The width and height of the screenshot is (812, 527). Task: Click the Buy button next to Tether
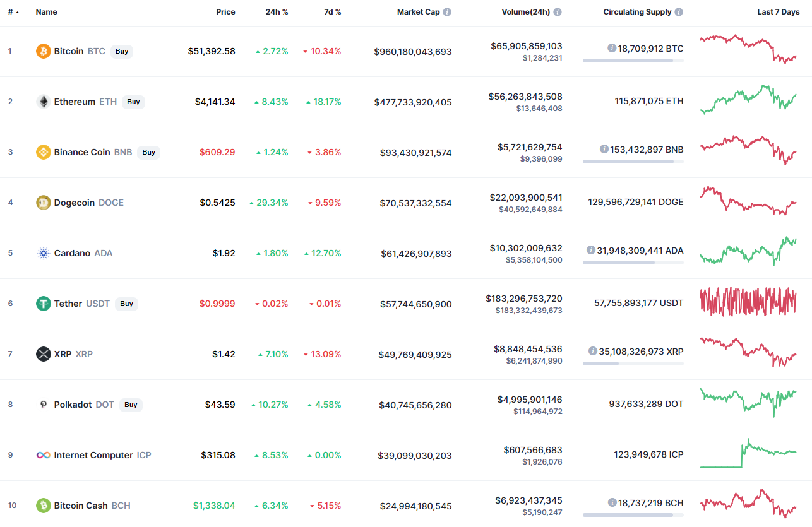click(127, 304)
